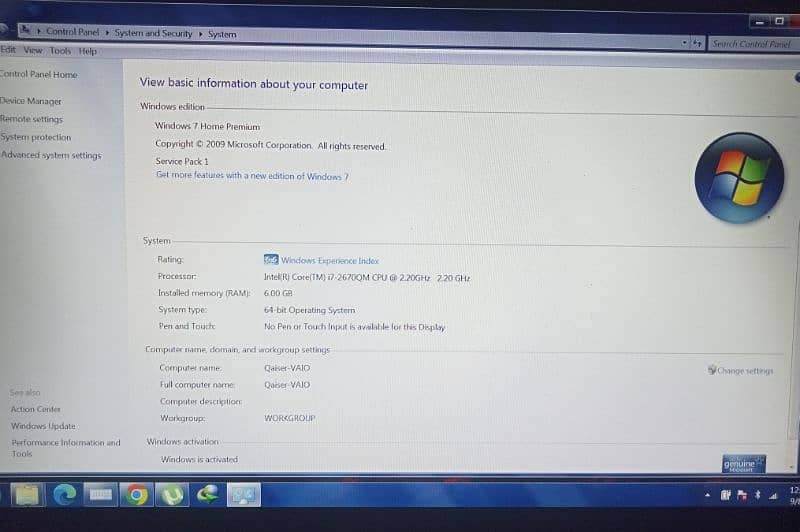Select the System control panel taskbar button
This screenshot has height=532, width=800.
[x=243, y=495]
